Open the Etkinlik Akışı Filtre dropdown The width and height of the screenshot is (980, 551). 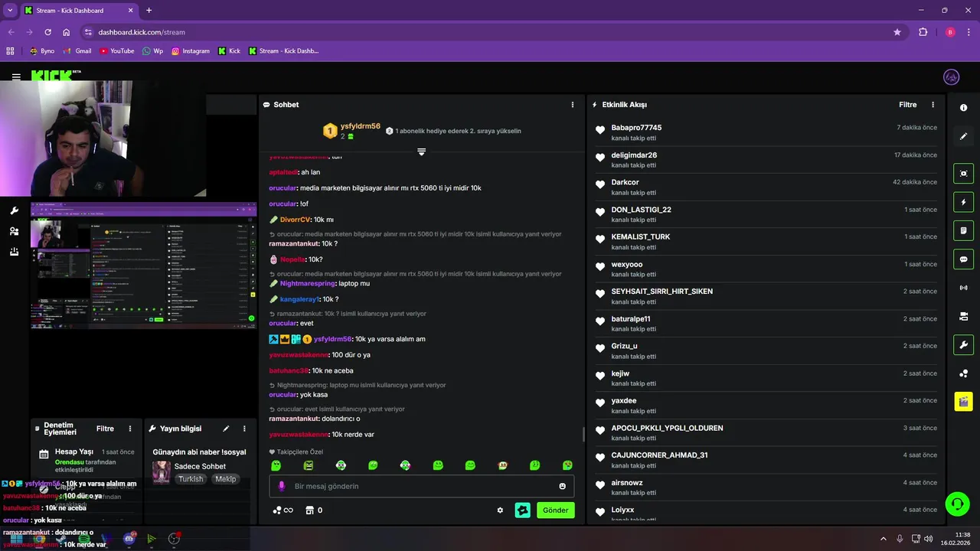pyautogui.click(x=907, y=105)
